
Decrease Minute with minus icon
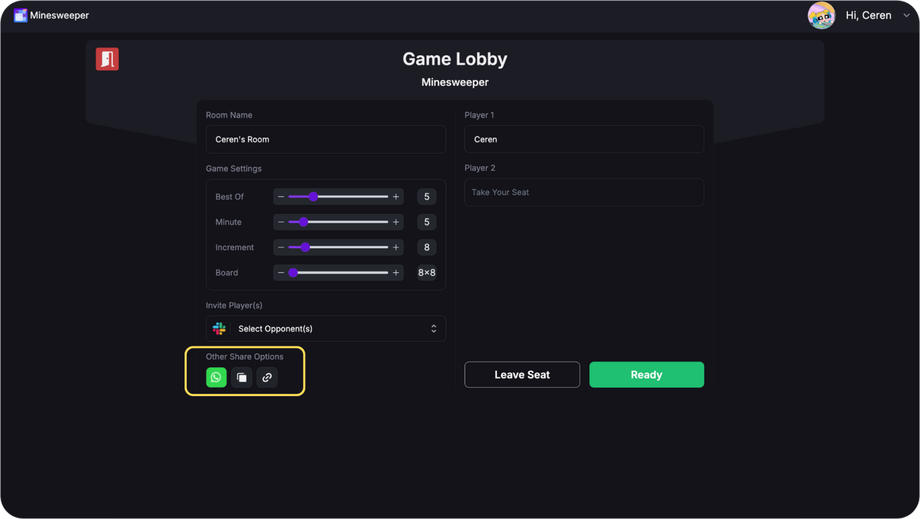coord(281,222)
